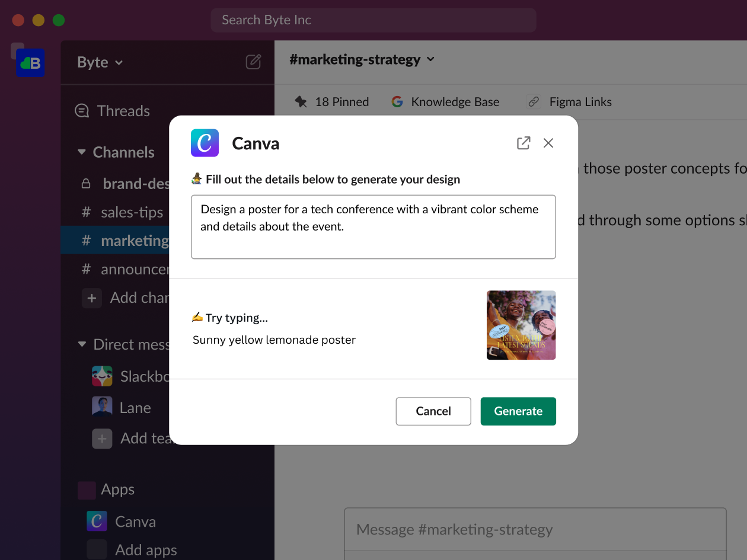Expand the #marketing-strategy channel title menu
The height and width of the screenshot is (560, 747).
click(362, 59)
